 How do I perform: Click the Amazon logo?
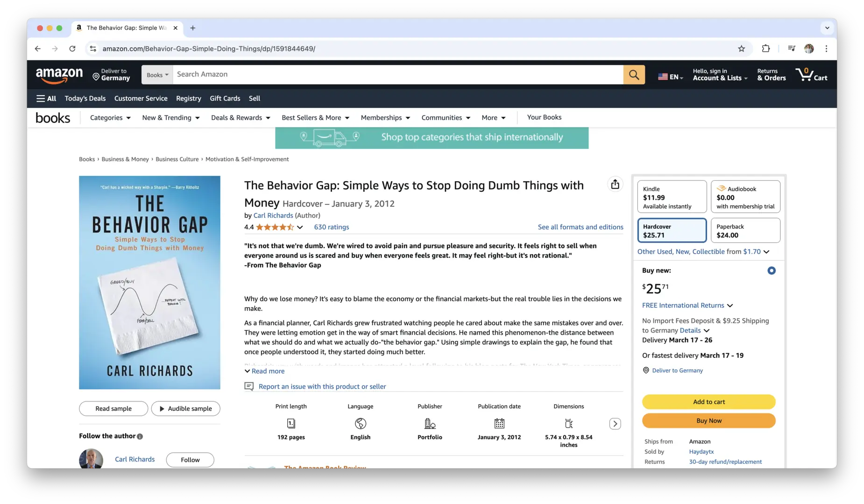point(59,75)
